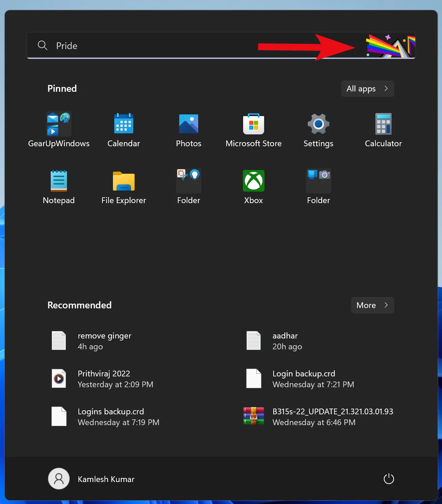
Task: Open the 'remove ginger' recommended file
Action: click(104, 341)
